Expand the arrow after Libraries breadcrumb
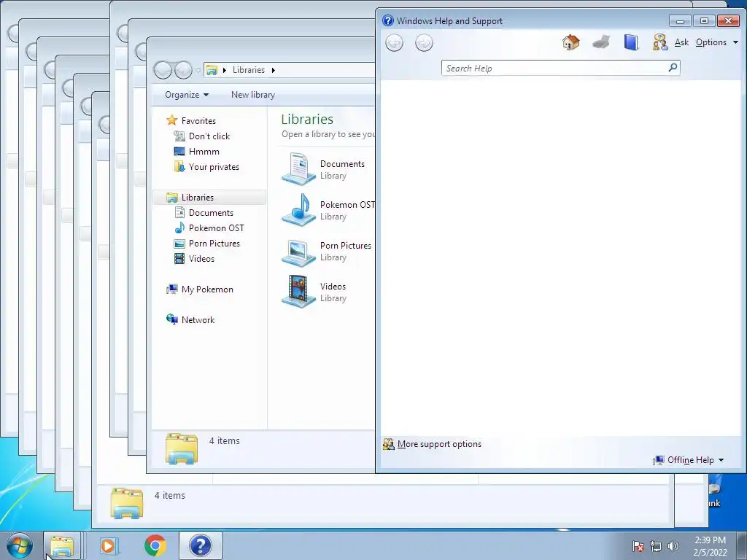The width and height of the screenshot is (747, 560). (274, 70)
